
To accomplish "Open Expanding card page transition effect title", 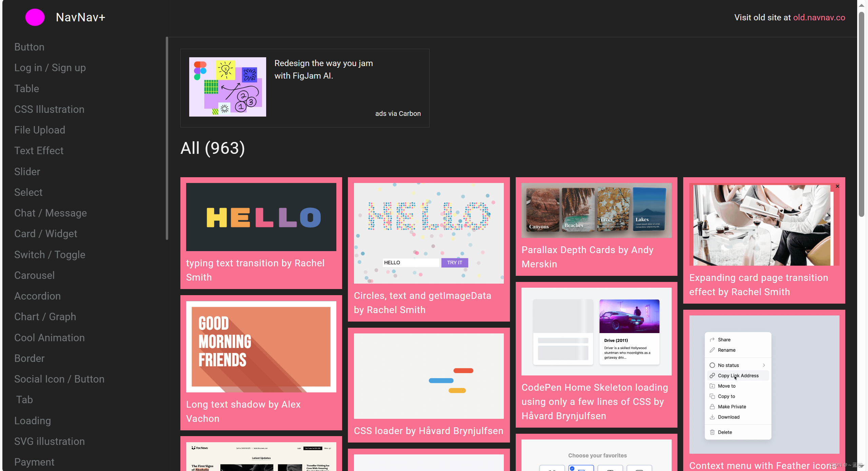I will pos(758,285).
